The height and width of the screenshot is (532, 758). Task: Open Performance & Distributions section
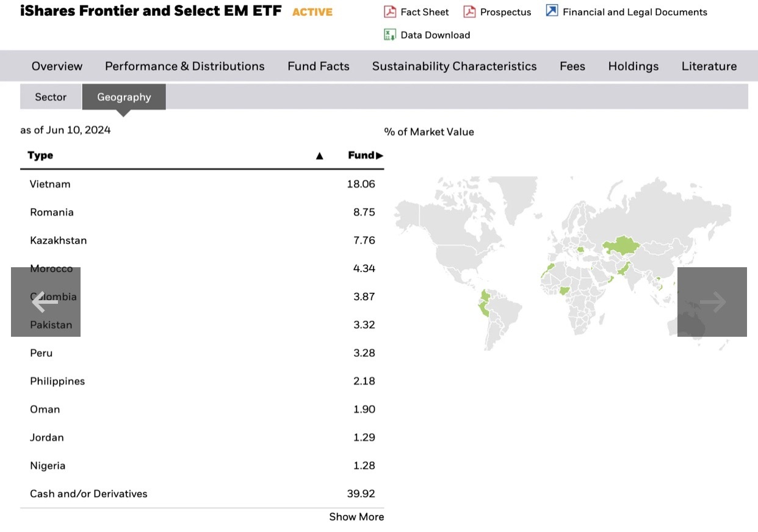(185, 66)
